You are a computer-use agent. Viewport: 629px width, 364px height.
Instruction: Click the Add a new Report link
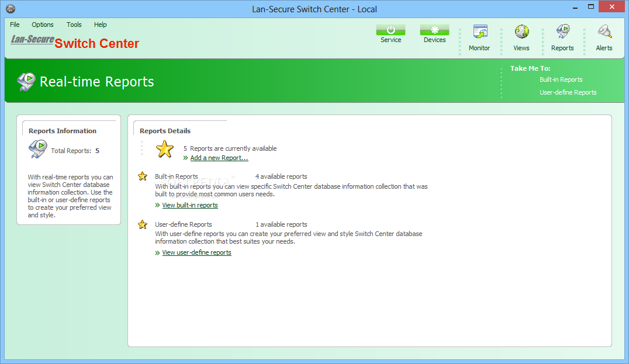(x=219, y=158)
